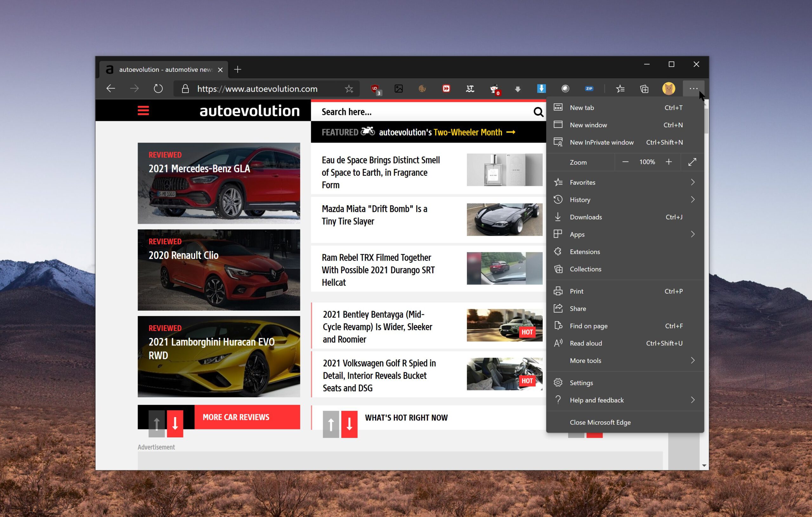This screenshot has width=812, height=517.
Task: Open the 2021 Mercedes-Benz GLA review
Action: pos(219,183)
